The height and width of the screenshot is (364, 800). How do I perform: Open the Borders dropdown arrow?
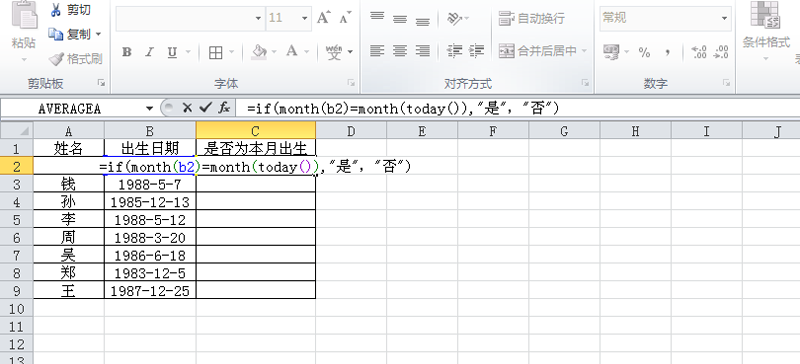231,52
